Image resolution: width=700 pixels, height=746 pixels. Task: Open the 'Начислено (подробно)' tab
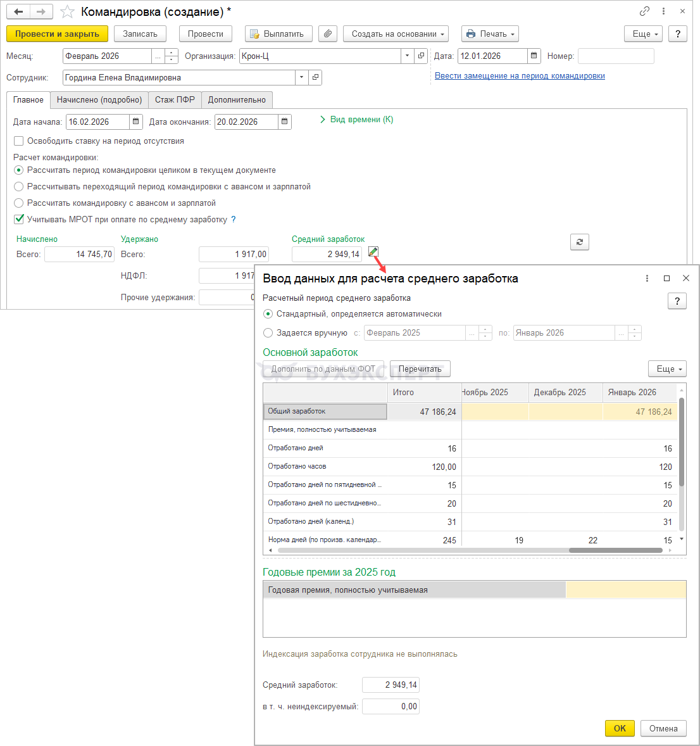[x=99, y=100]
